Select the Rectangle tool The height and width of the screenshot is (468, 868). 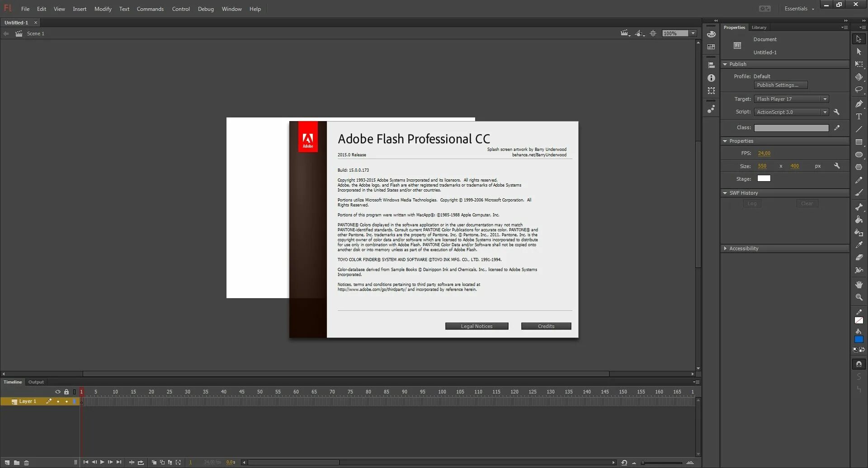coord(859,142)
